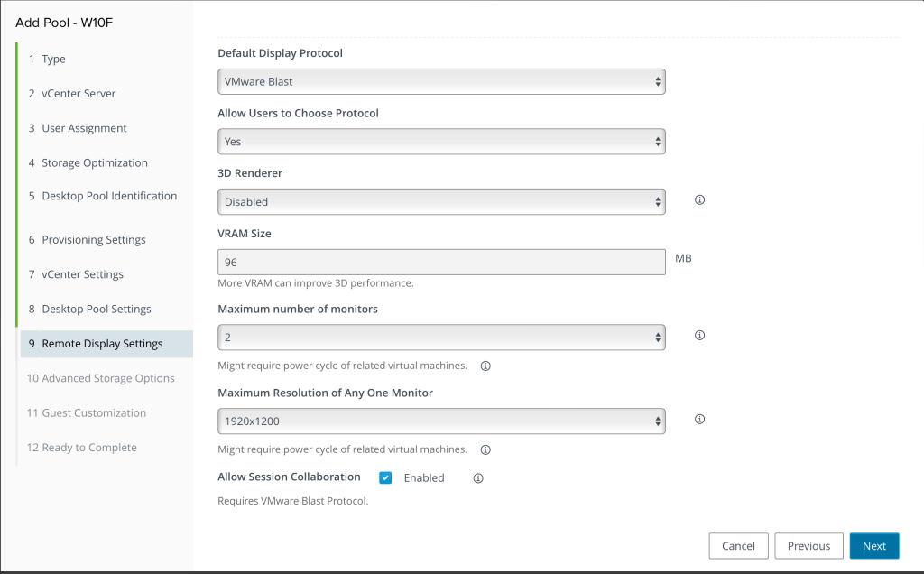This screenshot has width=924, height=574.
Task: Select the Storage Optimization wizard step
Action: (x=94, y=163)
